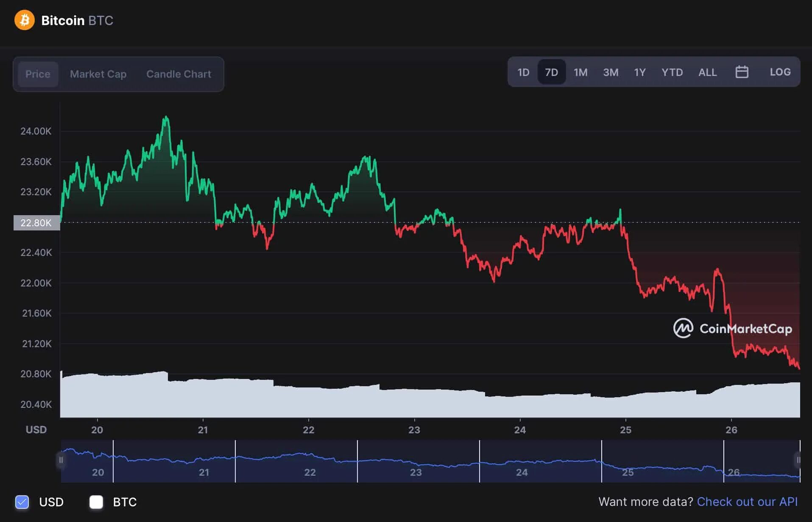The width and height of the screenshot is (812, 522).
Task: Select the 1Y time range
Action: pos(640,72)
